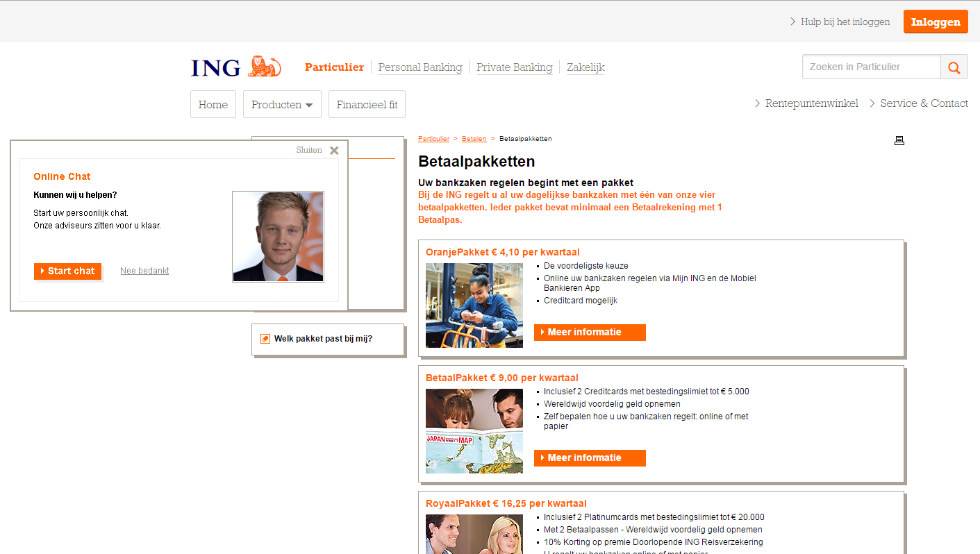The image size is (980, 554).
Task: Focus the Zoeken in Particulier search field
Action: coord(872,67)
